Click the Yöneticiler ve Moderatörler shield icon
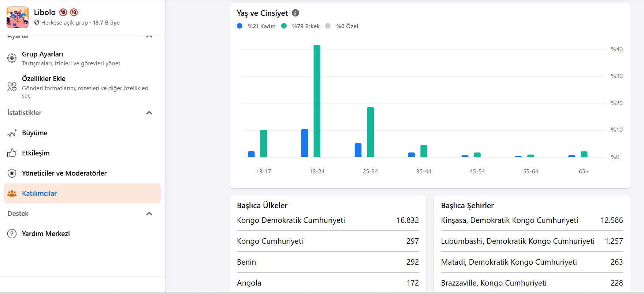The width and height of the screenshot is (644, 294). (x=12, y=173)
